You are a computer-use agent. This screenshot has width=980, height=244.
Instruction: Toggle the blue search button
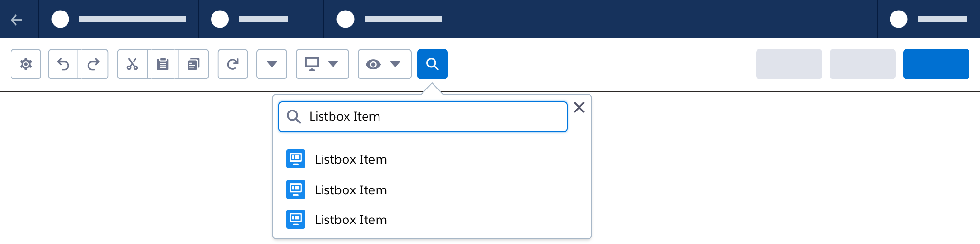pos(433,64)
